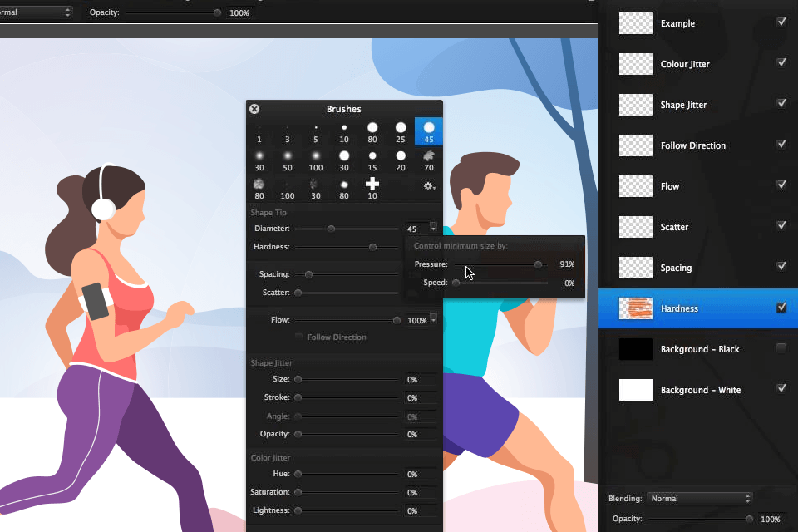The image size is (798, 532).
Task: Select the Hardness layer thumbnail
Action: (636, 308)
